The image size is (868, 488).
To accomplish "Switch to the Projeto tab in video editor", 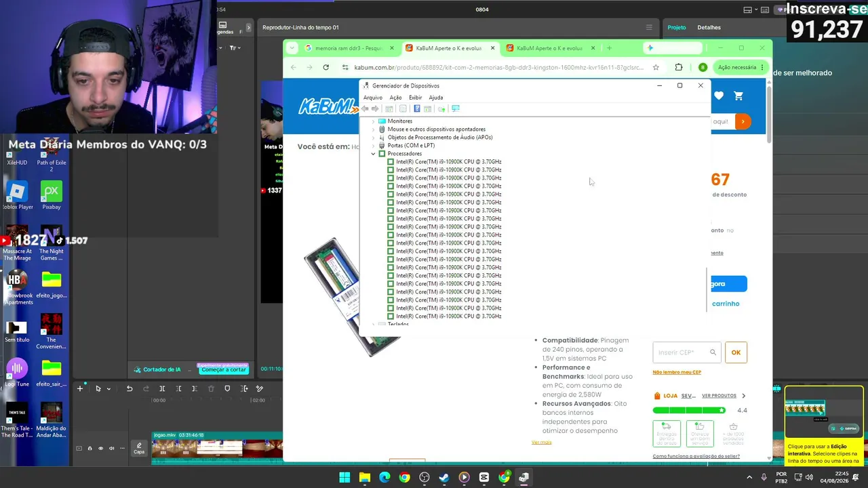I will 677,28.
